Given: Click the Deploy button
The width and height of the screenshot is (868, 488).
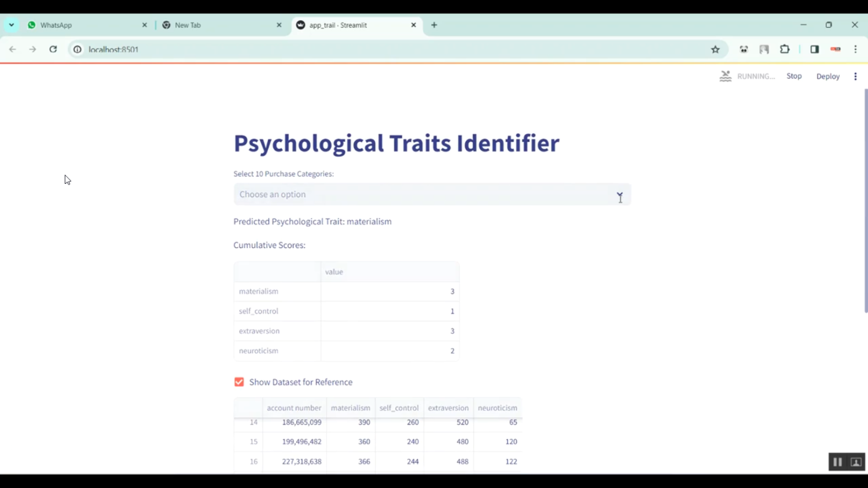Looking at the screenshot, I should pyautogui.click(x=827, y=76).
